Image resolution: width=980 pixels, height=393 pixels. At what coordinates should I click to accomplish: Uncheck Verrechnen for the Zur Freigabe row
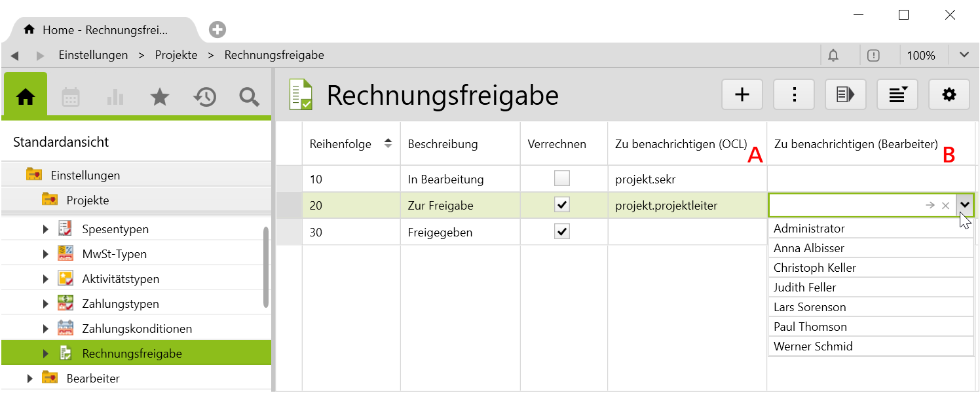[561, 205]
